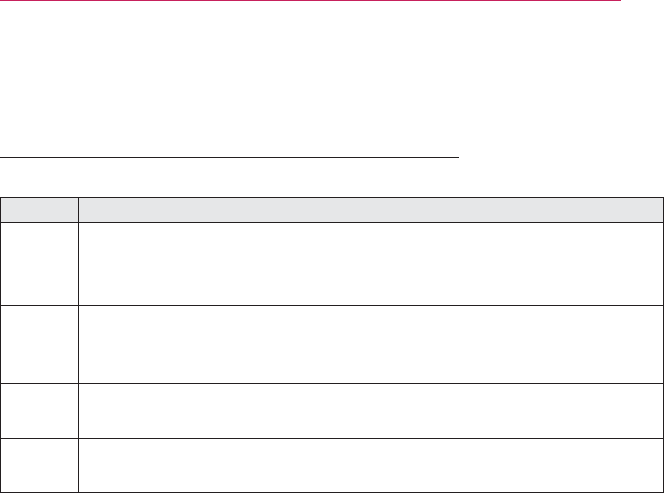Viewport: 664px width, 493px height.
Task: Click the pink horizontal line at the top
Action: [x=310, y=1]
